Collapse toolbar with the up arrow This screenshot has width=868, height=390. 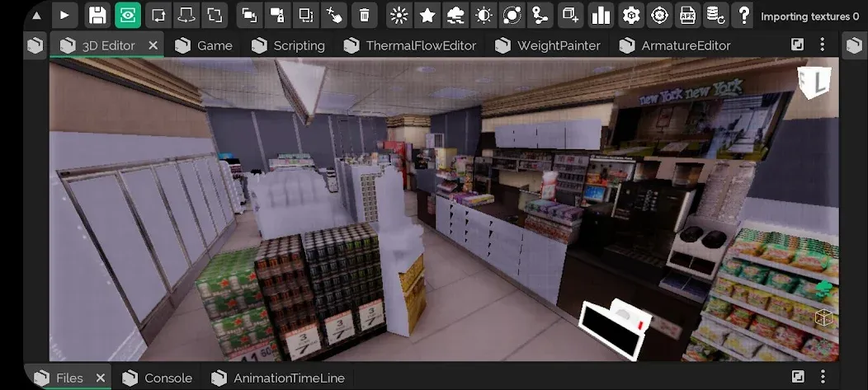[x=36, y=15]
